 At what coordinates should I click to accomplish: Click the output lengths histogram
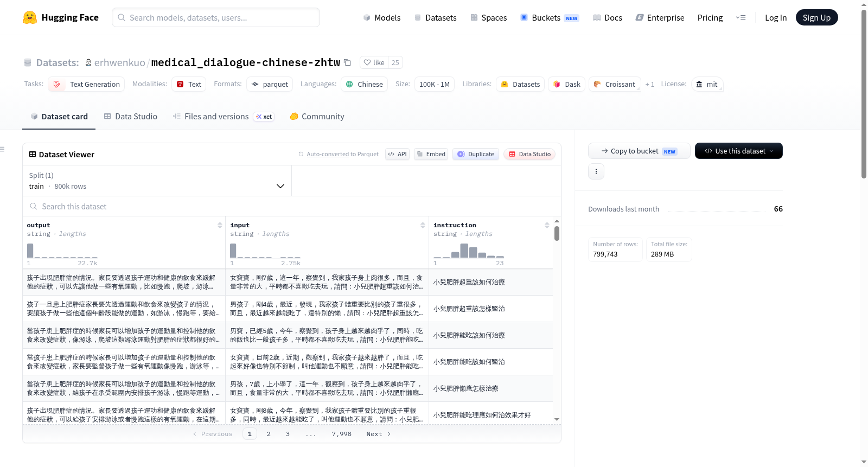pos(62,251)
